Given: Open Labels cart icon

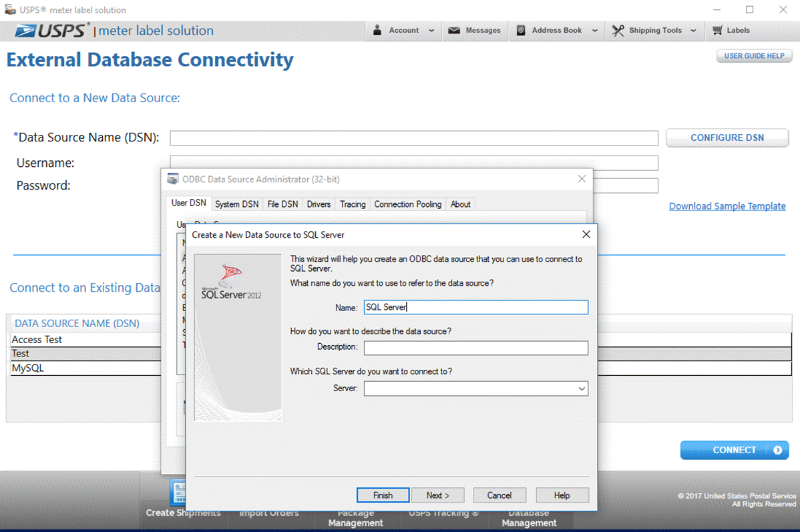Looking at the screenshot, I should (717, 31).
